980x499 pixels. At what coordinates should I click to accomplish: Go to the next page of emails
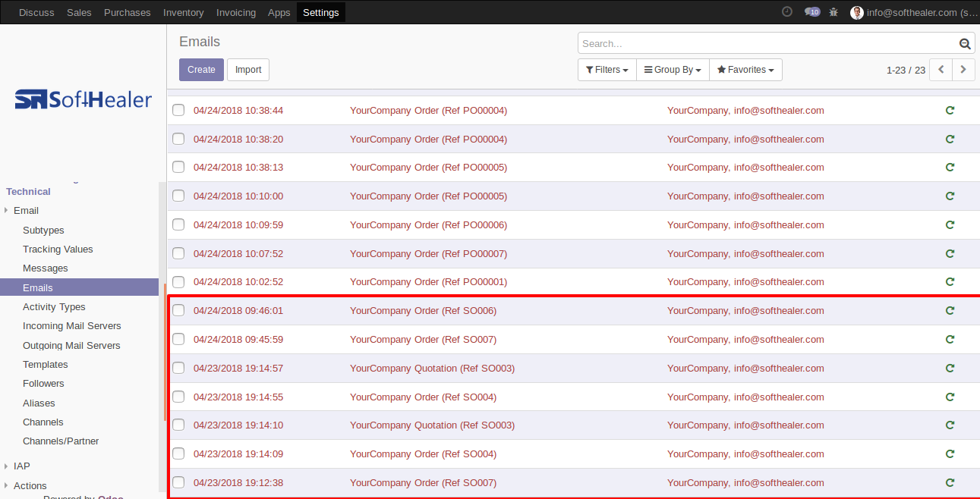pyautogui.click(x=964, y=70)
